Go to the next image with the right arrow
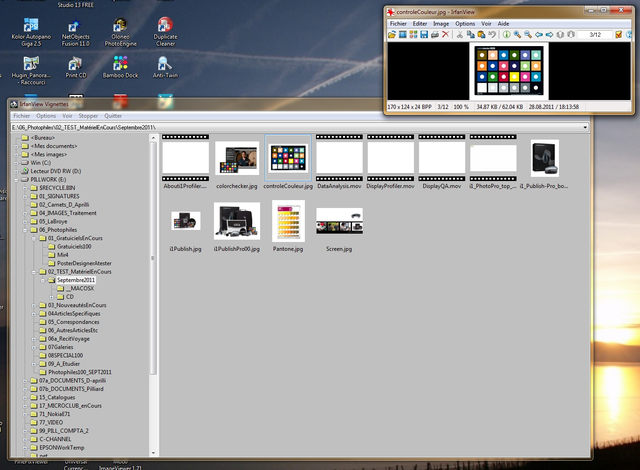The height and width of the screenshot is (470, 640). pos(549,34)
